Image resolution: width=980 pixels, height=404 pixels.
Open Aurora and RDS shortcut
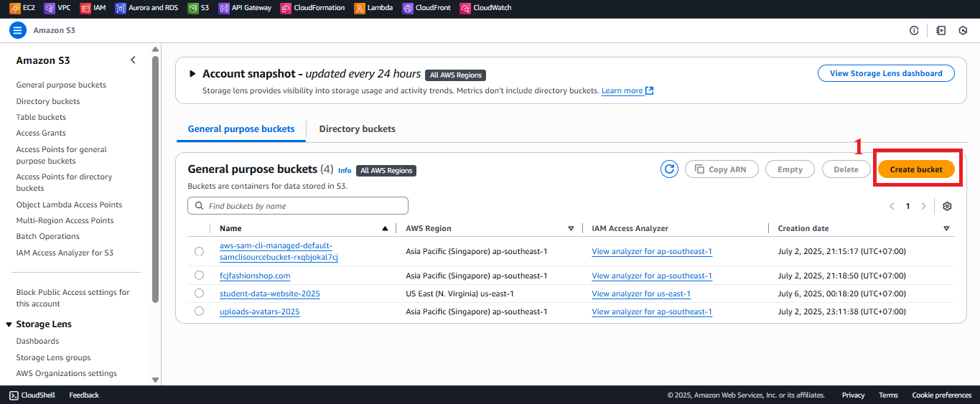146,8
